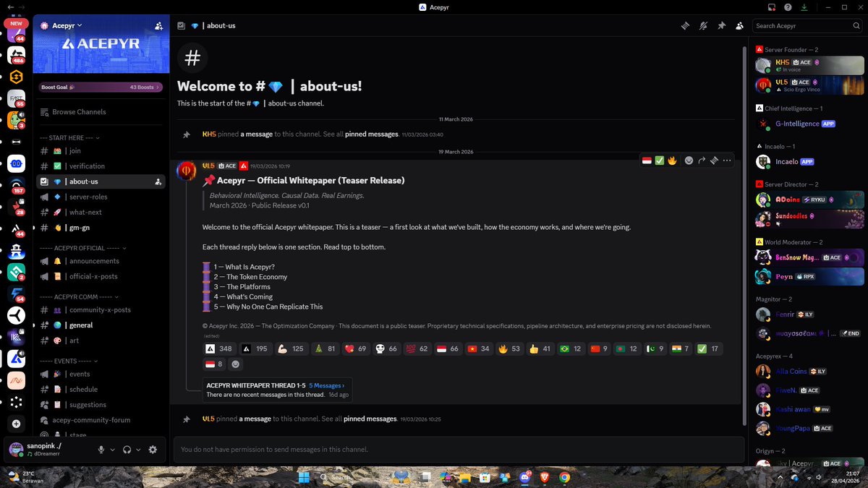Mute the microphone in user panel
Screen dimensions: 868x488
coord(102,450)
